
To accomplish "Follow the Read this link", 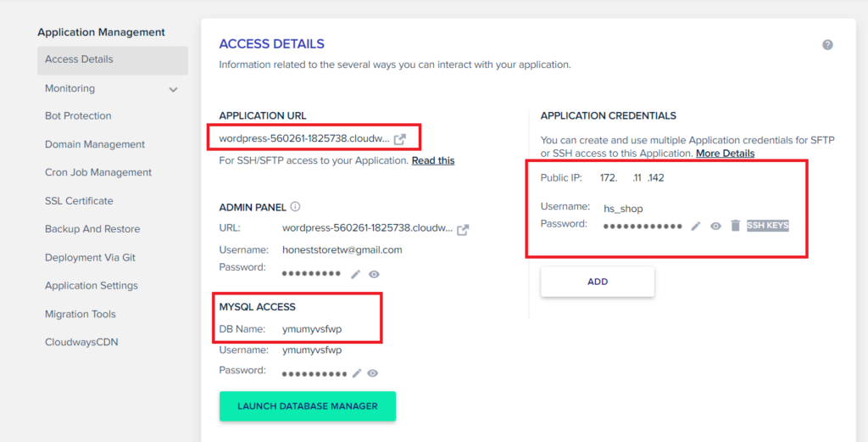I will point(432,160).
